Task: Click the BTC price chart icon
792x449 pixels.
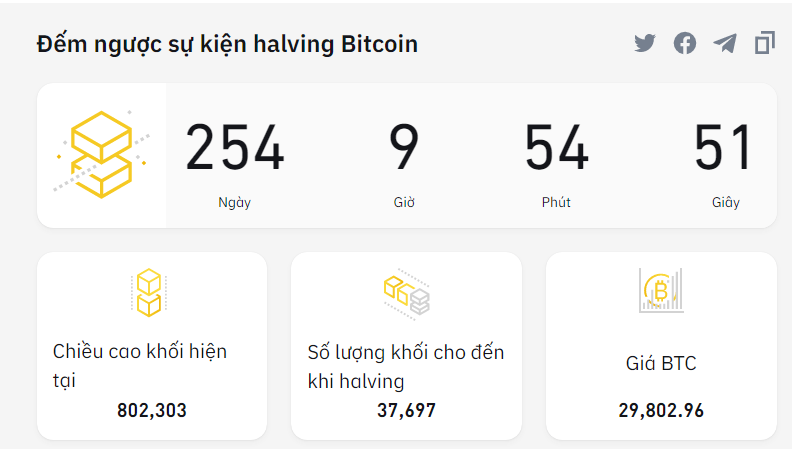Action: tap(660, 290)
